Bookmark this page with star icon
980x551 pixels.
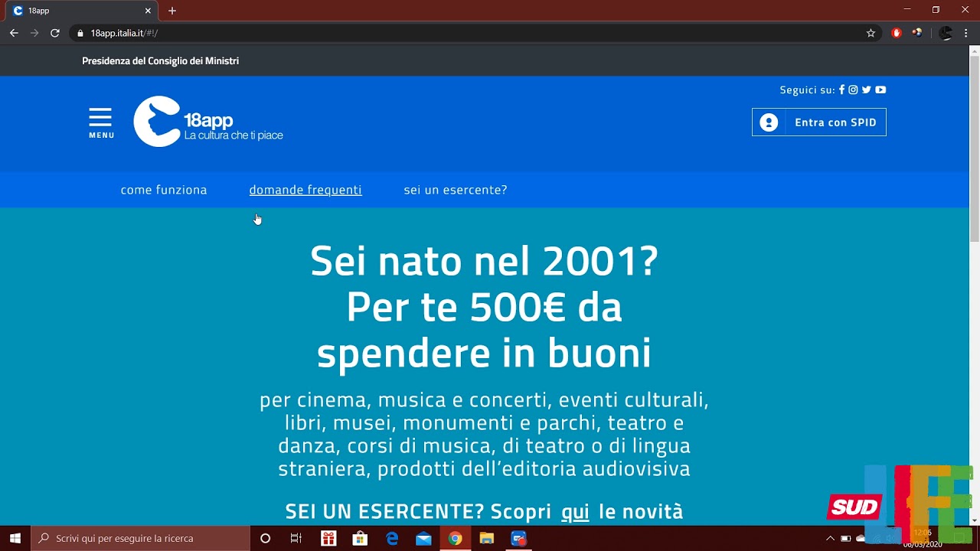[871, 33]
